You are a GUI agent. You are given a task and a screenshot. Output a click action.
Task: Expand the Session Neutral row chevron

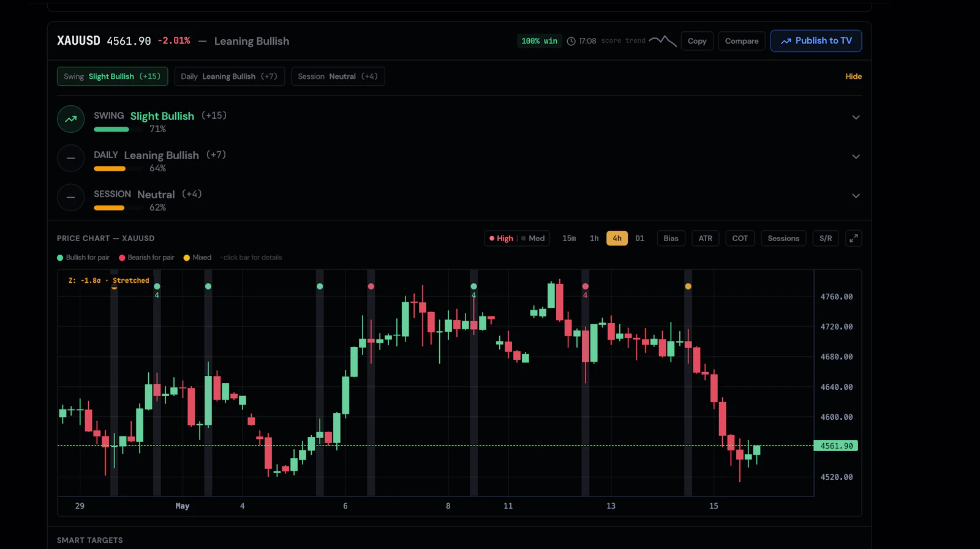click(856, 196)
